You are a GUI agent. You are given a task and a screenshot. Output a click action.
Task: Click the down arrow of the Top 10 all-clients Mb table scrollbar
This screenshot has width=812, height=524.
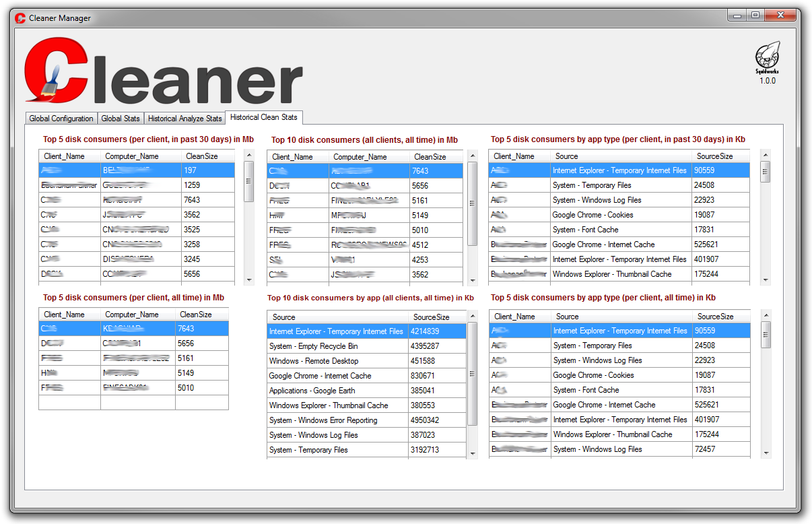(x=473, y=280)
